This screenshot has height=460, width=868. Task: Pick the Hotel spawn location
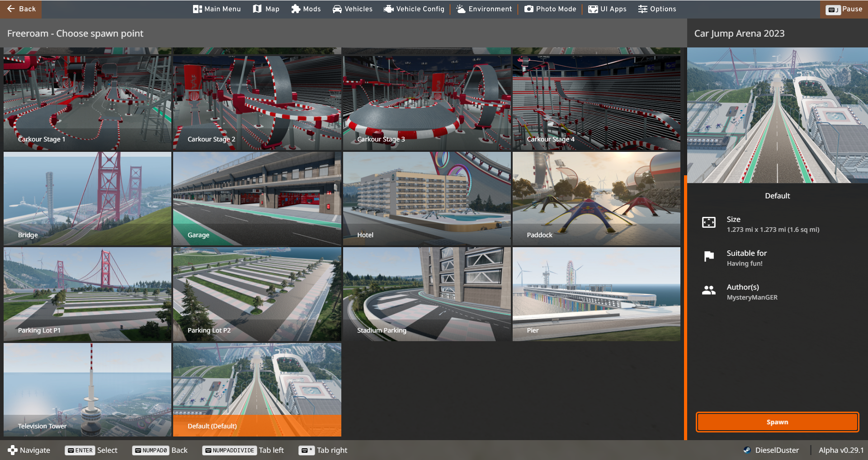427,198
